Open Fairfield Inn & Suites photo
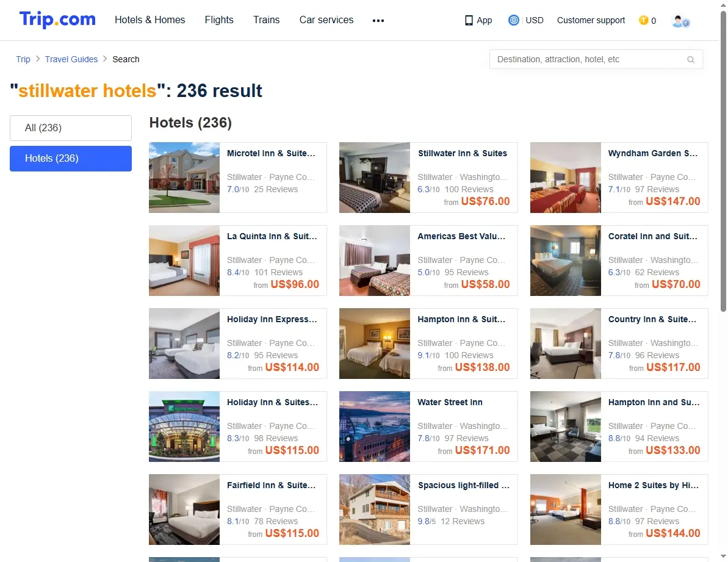This screenshot has width=728, height=562. point(184,510)
